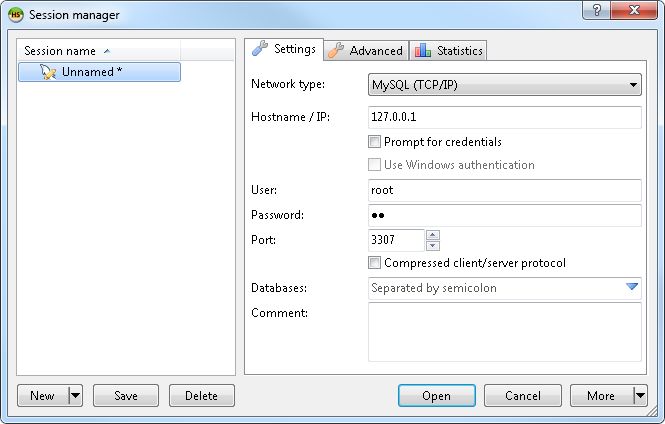Viewport: 665px width, 424px height.
Task: Click the blue wrench icon on Settings tab
Action: pos(260,48)
